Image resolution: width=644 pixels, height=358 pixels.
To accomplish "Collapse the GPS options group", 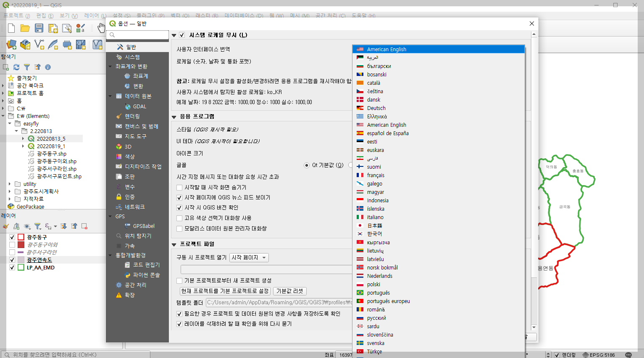I will (110, 217).
